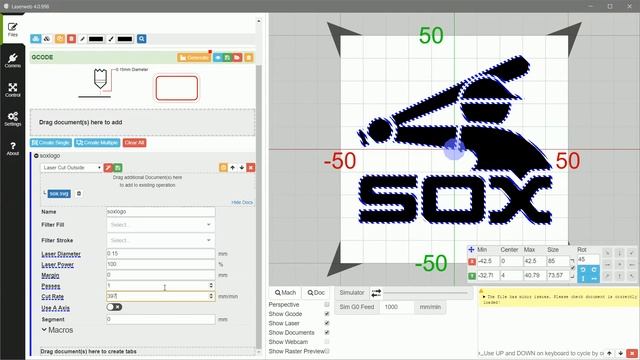The width and height of the screenshot is (640, 360).
Task: Click the blue magnifier search icon
Action: click(142, 39)
